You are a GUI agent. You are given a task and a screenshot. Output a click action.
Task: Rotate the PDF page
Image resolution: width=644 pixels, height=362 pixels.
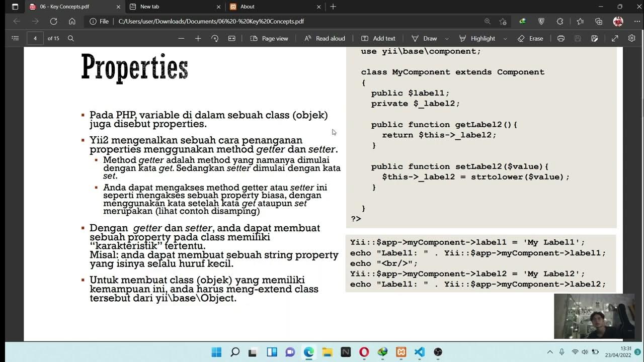point(215,38)
